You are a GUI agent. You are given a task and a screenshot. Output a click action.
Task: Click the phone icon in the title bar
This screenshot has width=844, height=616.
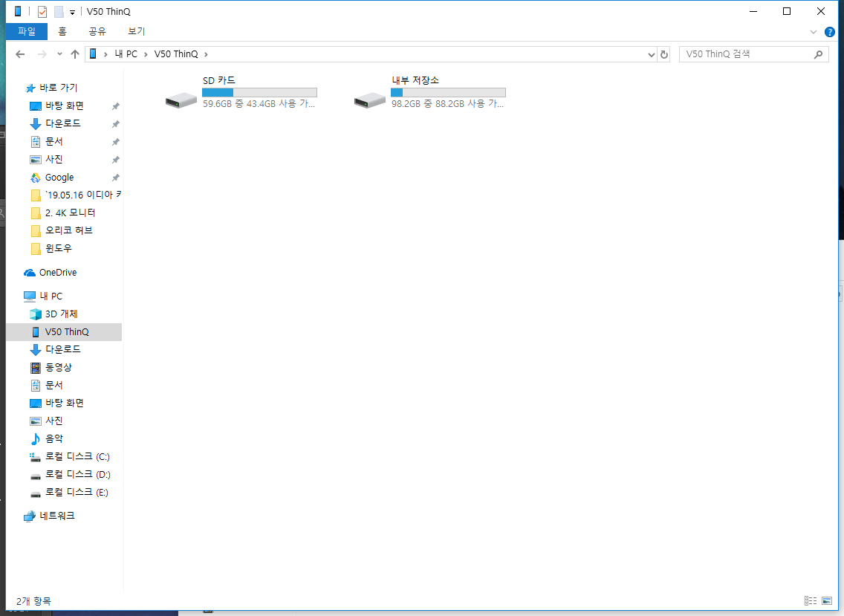(18, 10)
